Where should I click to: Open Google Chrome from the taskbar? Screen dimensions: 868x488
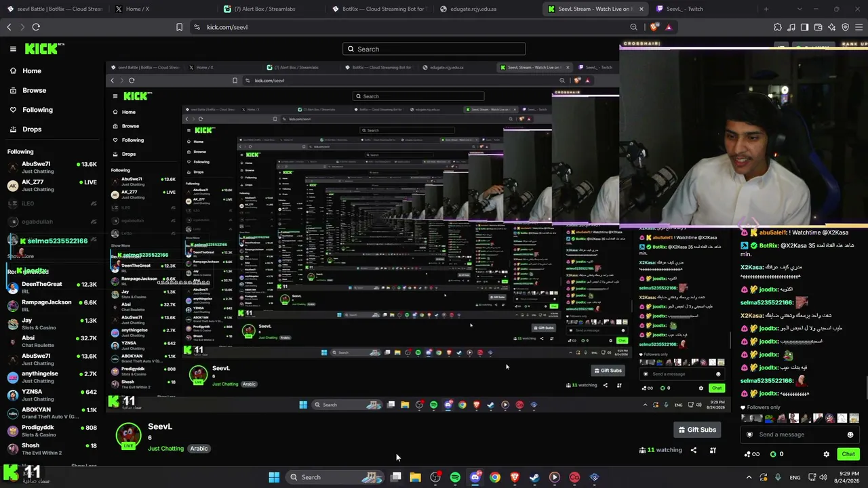[x=495, y=477]
